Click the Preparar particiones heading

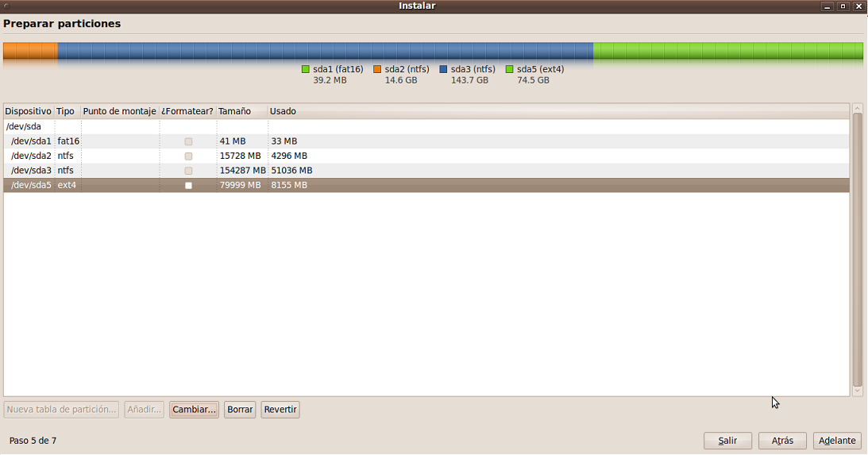(62, 24)
